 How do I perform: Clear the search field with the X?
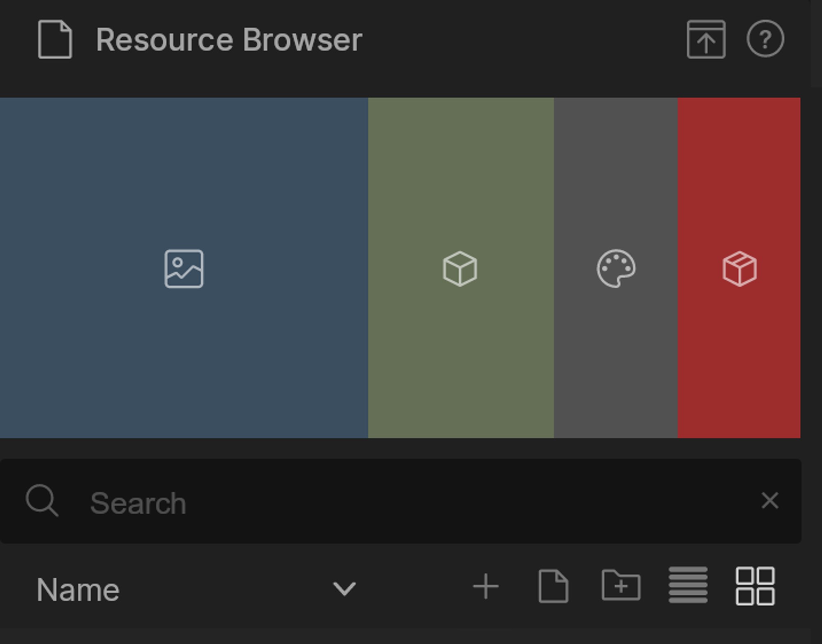coord(769,501)
